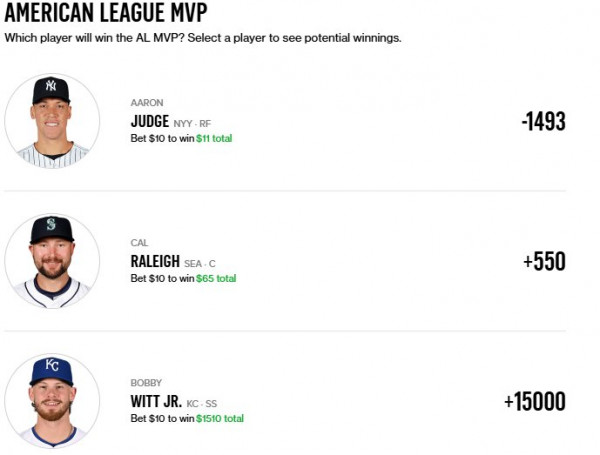Click the CAL first-name label
The width and height of the screenshot is (600, 455).
[x=139, y=243]
